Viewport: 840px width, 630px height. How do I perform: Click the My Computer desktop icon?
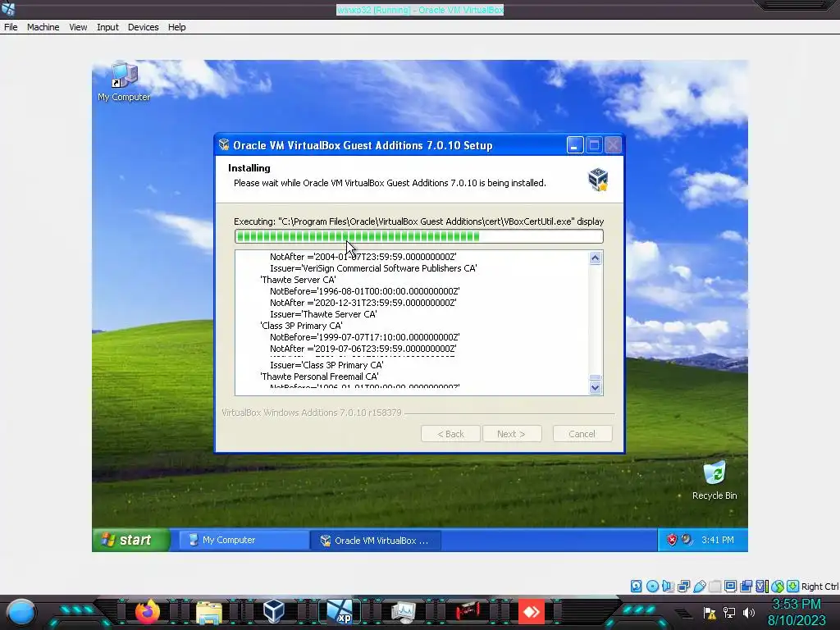pyautogui.click(x=124, y=82)
